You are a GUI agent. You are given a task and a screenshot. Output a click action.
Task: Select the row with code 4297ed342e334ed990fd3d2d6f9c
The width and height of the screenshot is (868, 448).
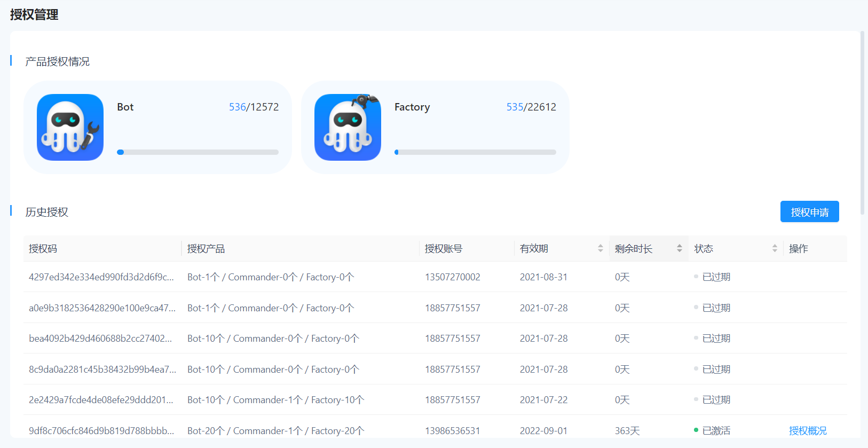coord(101,277)
